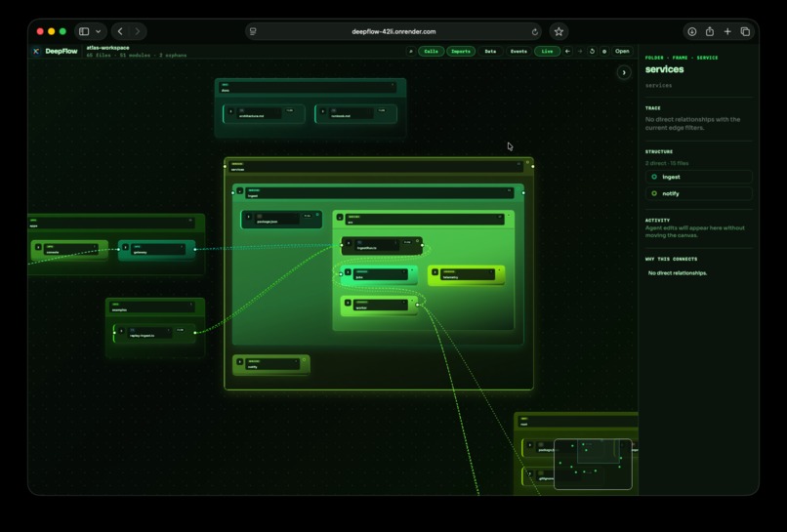The height and width of the screenshot is (532, 787).
Task: Collapse the src folder frame
Action: tap(340, 218)
